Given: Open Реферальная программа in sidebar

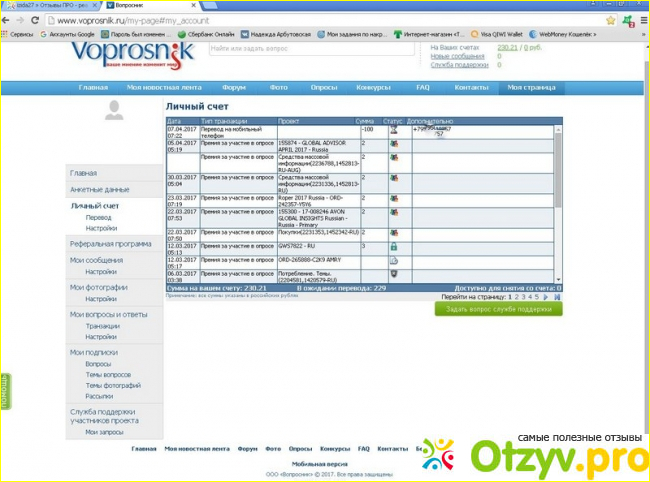Looking at the screenshot, I should click(x=110, y=244).
